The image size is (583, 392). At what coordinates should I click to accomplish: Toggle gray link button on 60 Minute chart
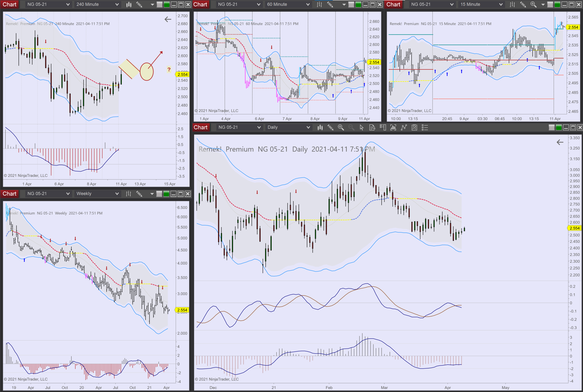click(351, 4)
